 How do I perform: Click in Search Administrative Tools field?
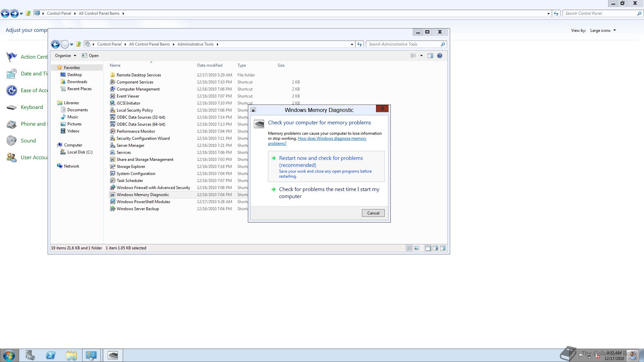click(x=404, y=44)
